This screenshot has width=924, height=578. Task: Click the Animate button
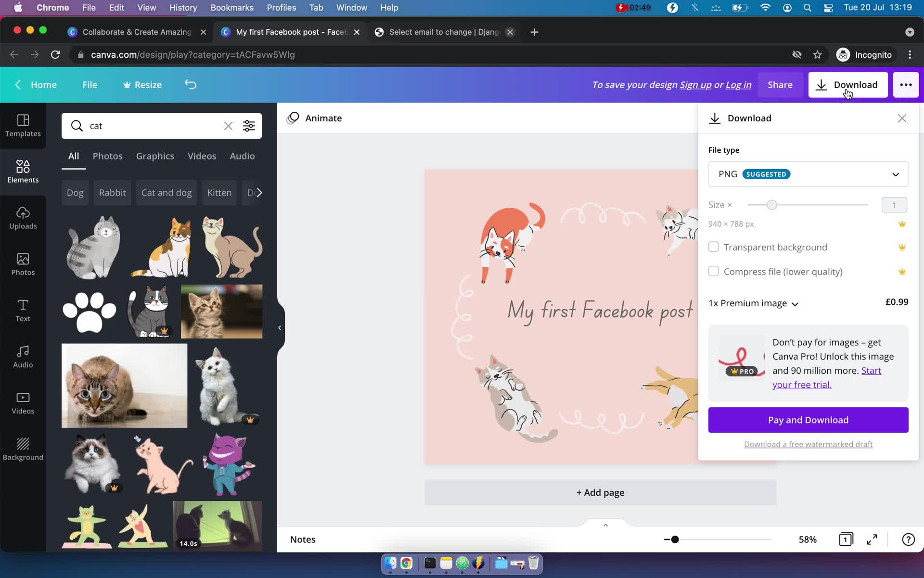click(314, 118)
